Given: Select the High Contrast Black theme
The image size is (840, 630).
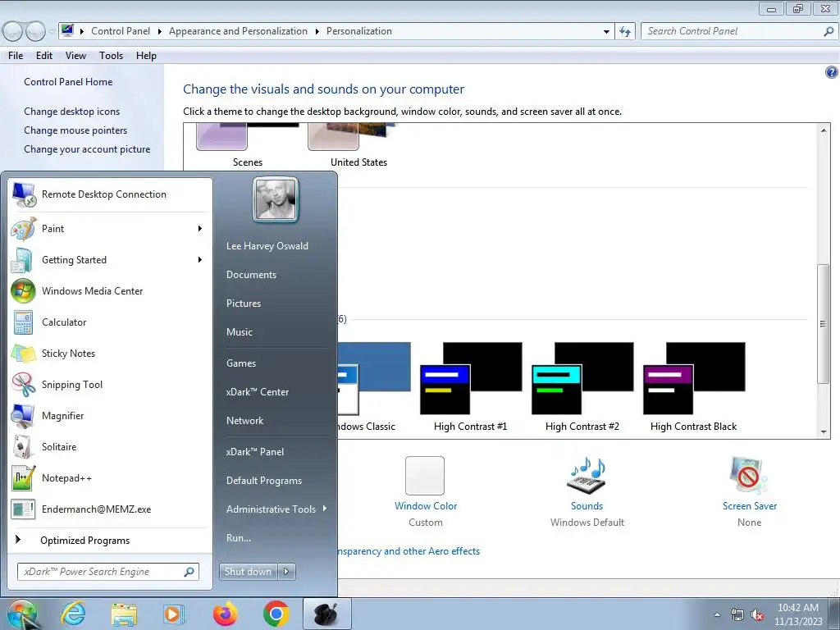Looking at the screenshot, I should (693, 387).
